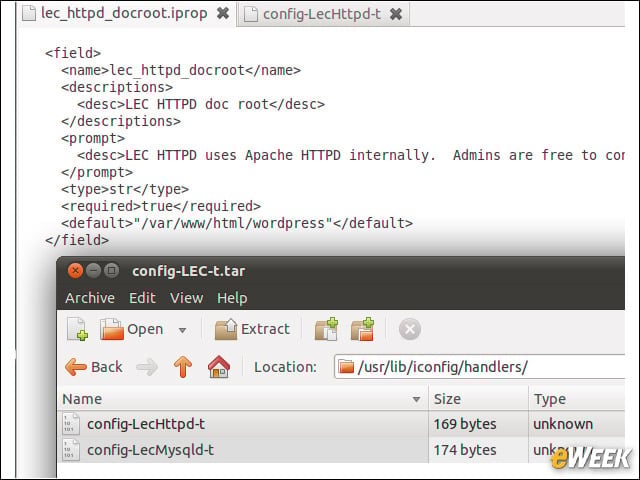Click the <name>lec_httpd_docroot</name> line

pyautogui.click(x=181, y=70)
